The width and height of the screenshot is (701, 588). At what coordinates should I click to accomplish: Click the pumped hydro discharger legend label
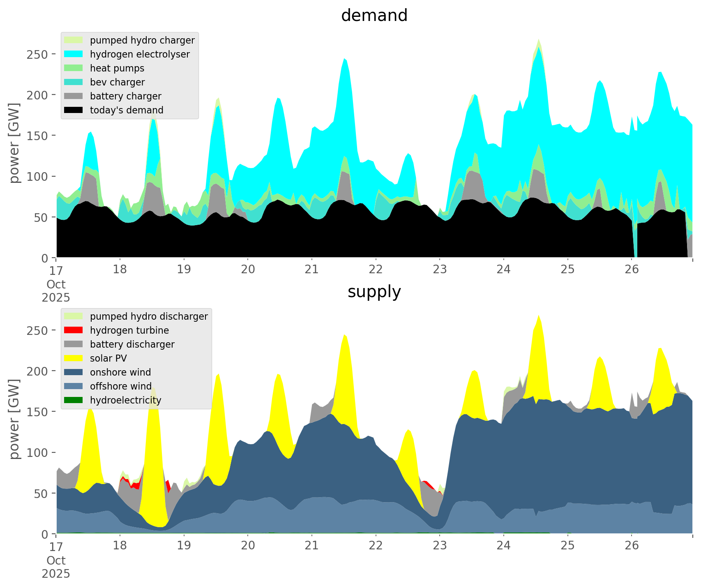tap(149, 316)
